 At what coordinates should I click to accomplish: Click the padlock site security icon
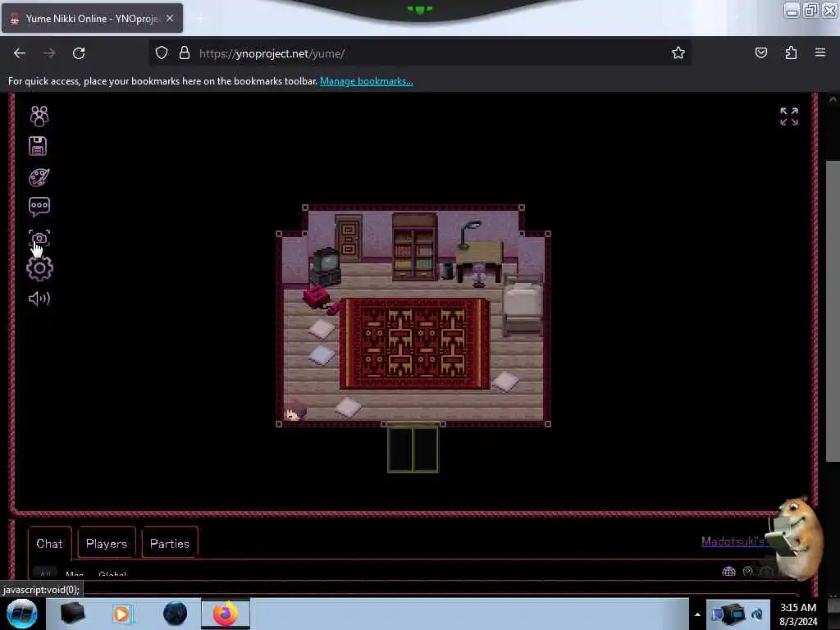click(185, 53)
